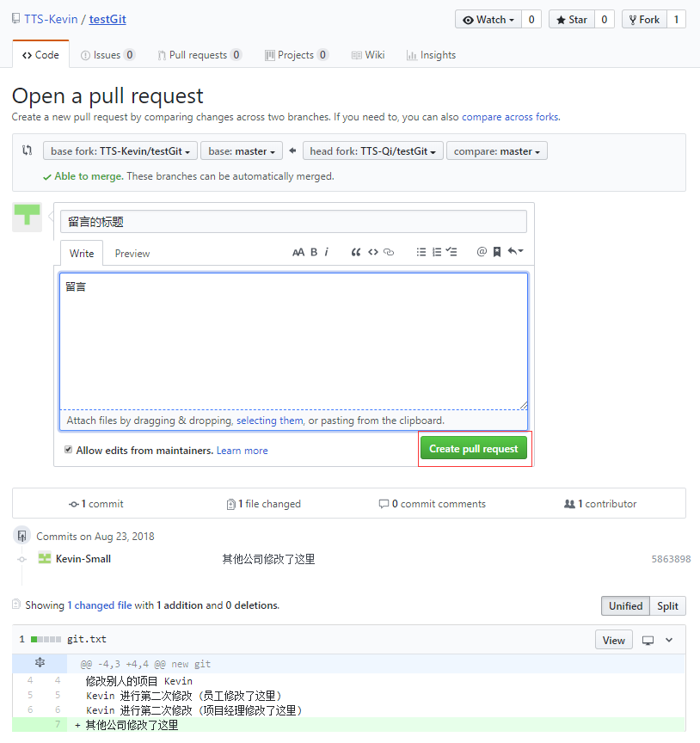700x743 pixels.
Task: Open the base fork dropdown
Action: coord(120,151)
